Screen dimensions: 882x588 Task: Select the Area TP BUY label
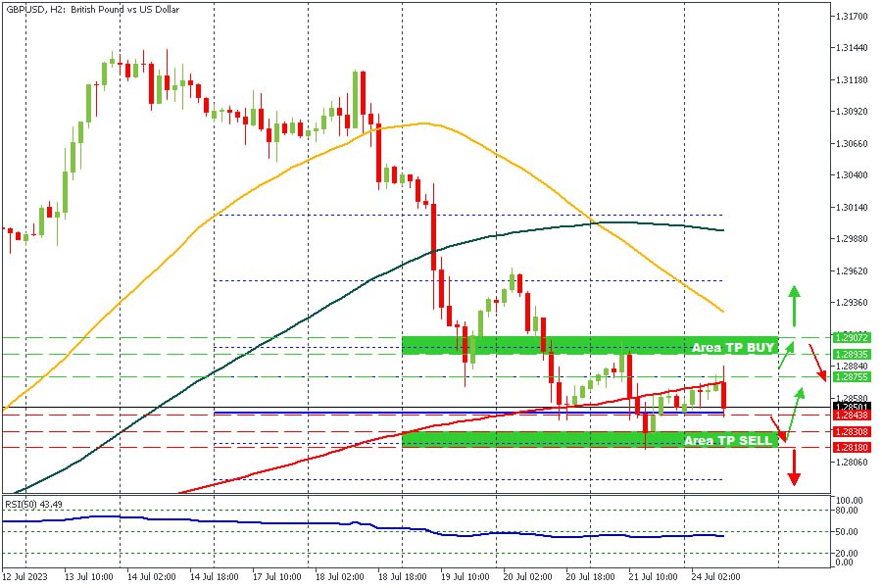pos(732,347)
